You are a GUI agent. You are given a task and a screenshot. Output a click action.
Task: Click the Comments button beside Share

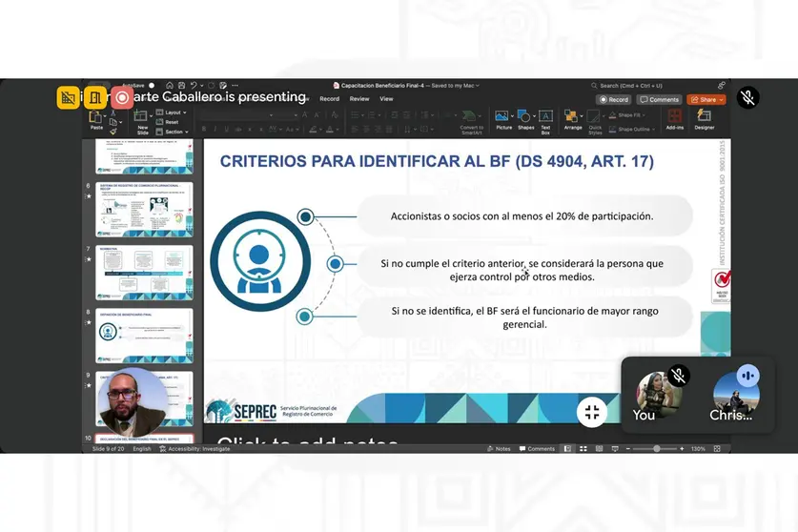pos(659,100)
